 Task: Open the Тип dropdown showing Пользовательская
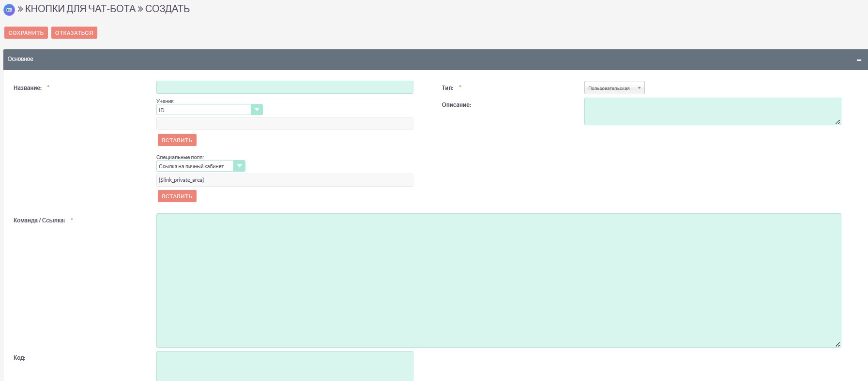click(x=614, y=88)
